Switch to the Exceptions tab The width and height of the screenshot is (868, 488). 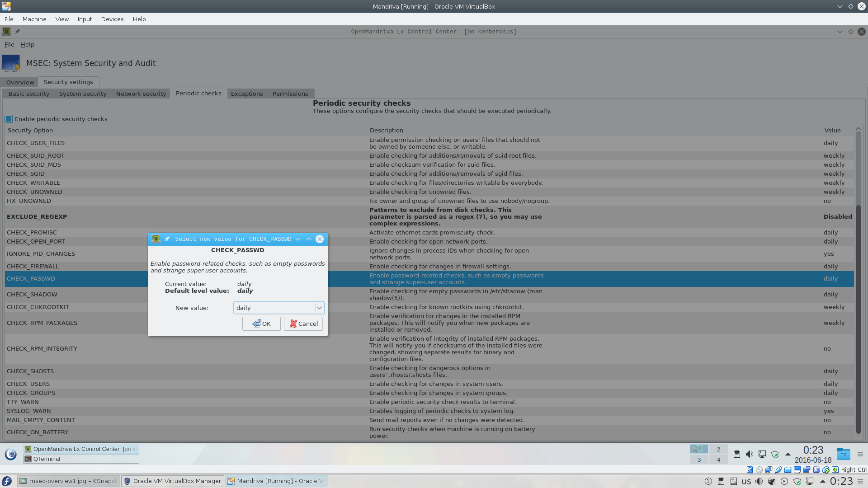(x=247, y=94)
